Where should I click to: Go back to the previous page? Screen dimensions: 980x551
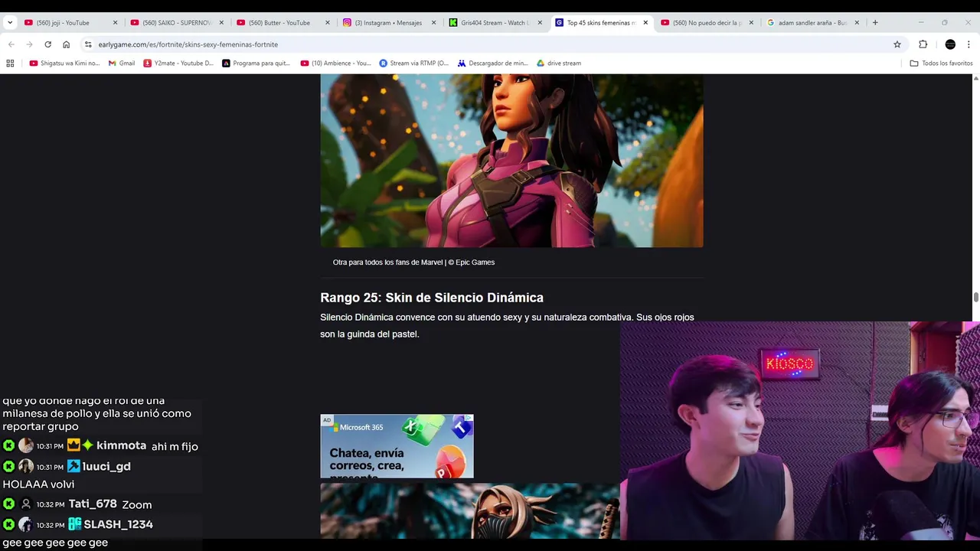(x=11, y=44)
